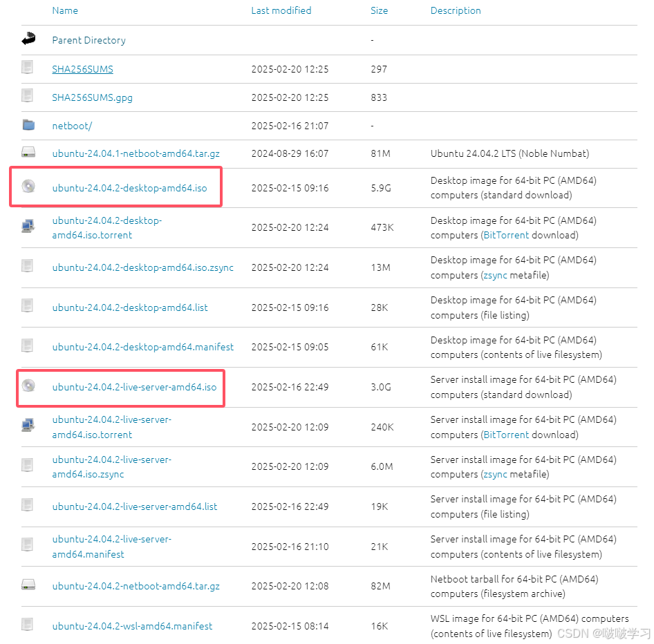The height and width of the screenshot is (644, 654).
Task: Download ubuntu-24.04.2-desktop-amd64.iso.torrent
Action: click(x=107, y=227)
